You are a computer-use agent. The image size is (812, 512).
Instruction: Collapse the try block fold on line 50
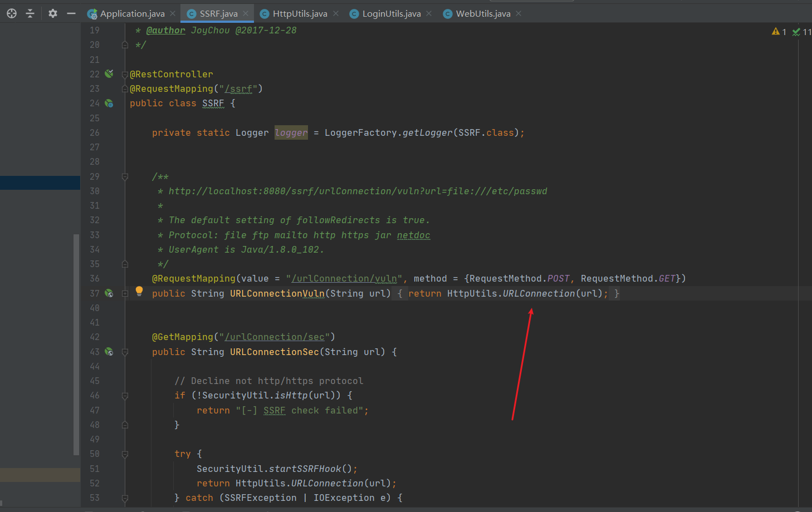(125, 454)
